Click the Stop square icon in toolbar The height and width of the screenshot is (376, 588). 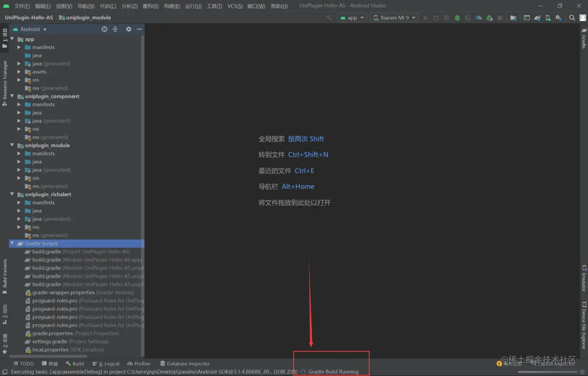point(500,18)
